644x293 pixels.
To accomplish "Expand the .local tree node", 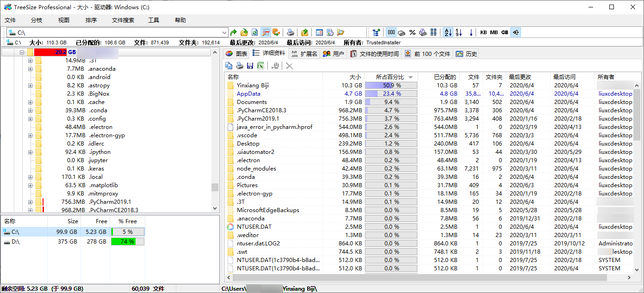I will (30, 177).
